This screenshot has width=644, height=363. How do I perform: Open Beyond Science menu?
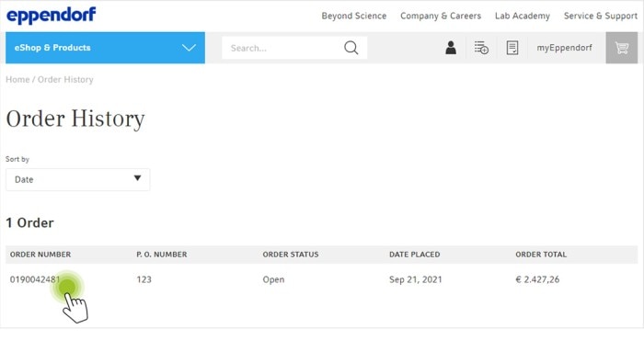[353, 16]
